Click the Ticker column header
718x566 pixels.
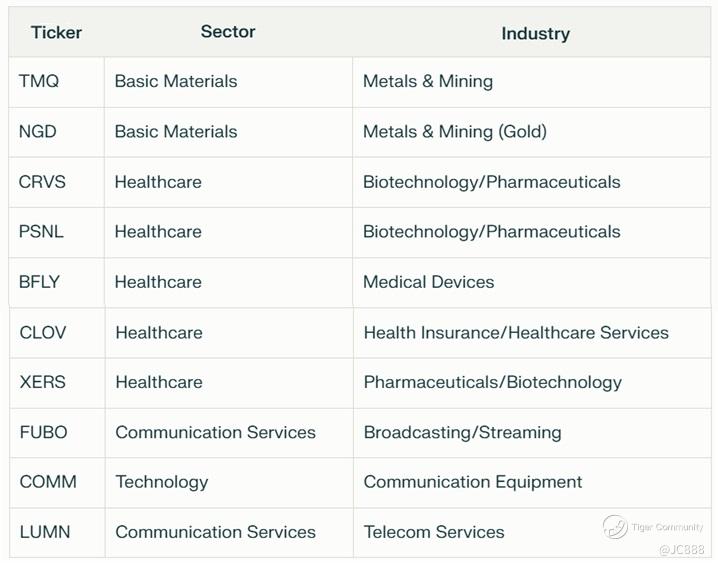point(56,32)
